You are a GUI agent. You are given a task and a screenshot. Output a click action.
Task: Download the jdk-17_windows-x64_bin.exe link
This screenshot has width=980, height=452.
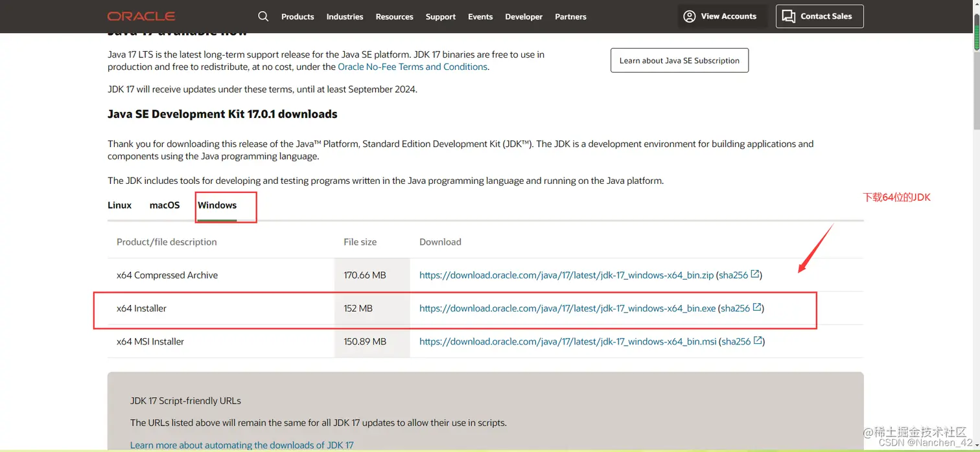(568, 308)
